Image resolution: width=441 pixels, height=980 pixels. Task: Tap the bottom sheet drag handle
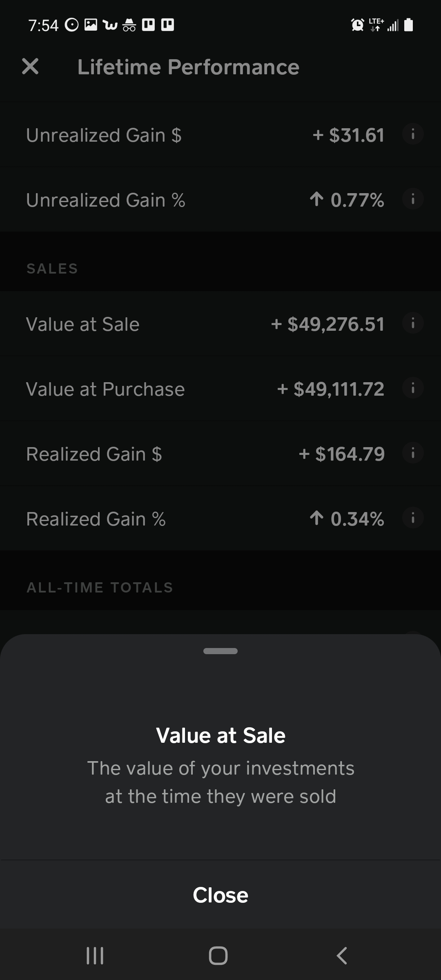tap(220, 651)
